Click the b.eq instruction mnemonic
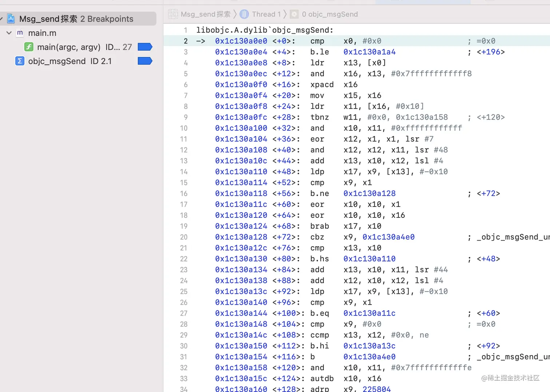The image size is (550, 392). coord(319,313)
